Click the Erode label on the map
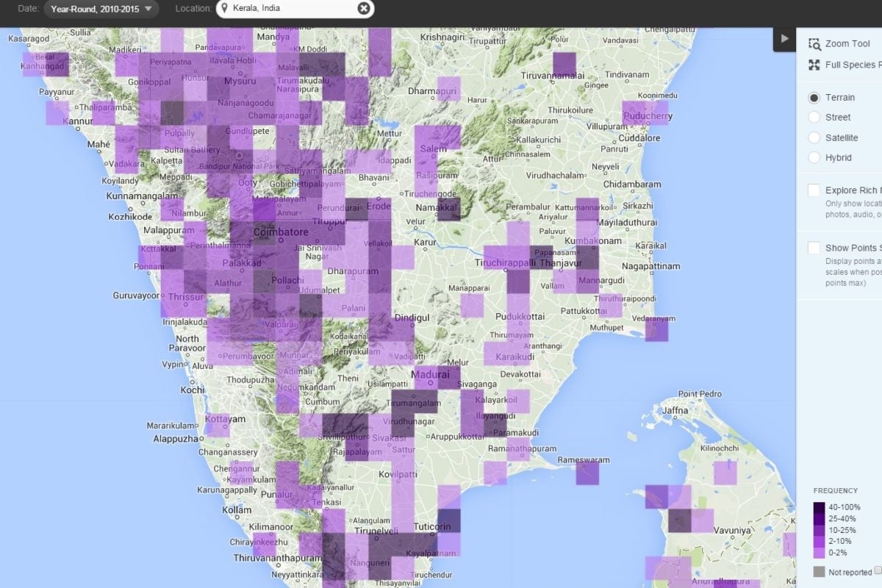882x588 pixels. (379, 207)
